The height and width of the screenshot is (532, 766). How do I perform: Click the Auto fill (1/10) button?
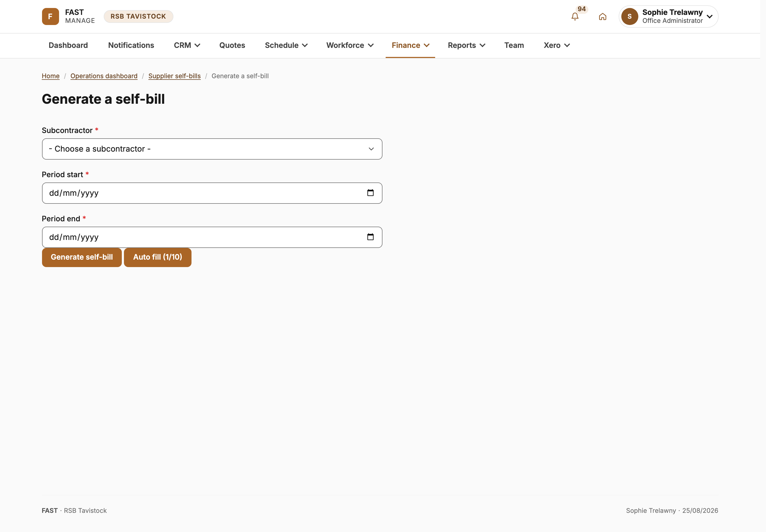[158, 257]
